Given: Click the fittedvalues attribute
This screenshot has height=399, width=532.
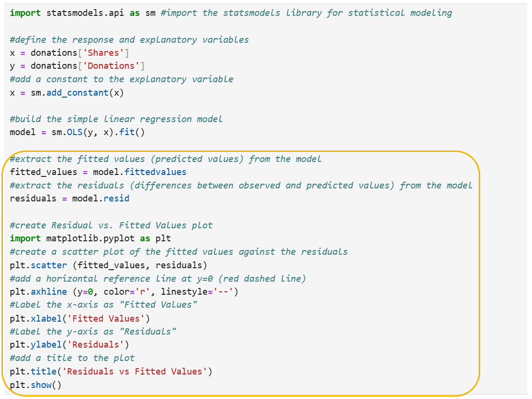Looking at the screenshot, I should (155, 172).
